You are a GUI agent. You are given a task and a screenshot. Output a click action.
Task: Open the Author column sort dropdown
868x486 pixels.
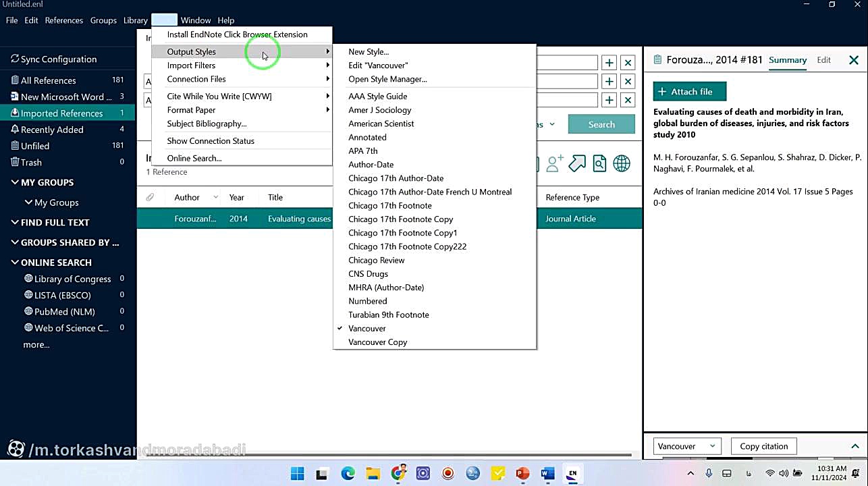215,197
